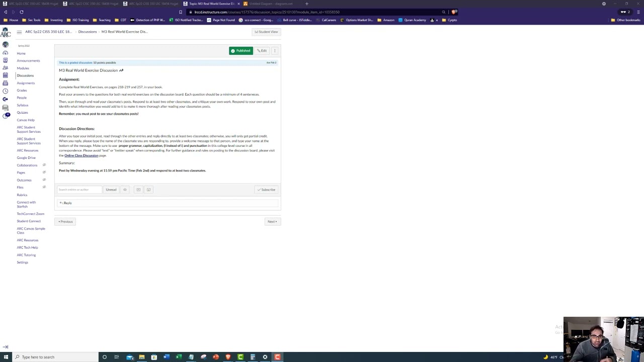The image size is (644, 362).
Task: Open Outcomes in course navigation
Action: 24,180
